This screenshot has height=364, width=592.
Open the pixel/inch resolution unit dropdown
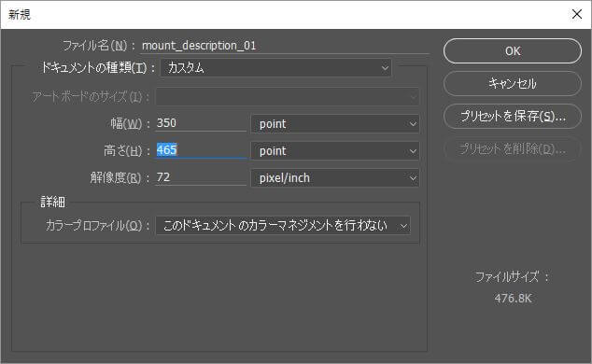335,177
